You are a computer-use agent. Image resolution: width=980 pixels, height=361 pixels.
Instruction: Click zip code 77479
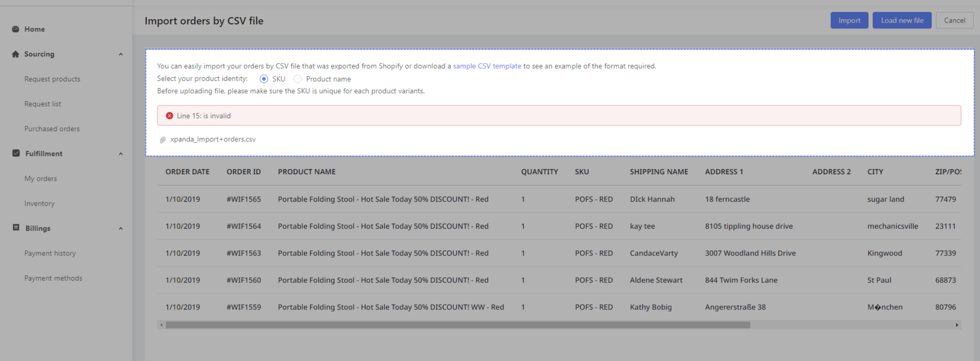pyautogui.click(x=946, y=199)
